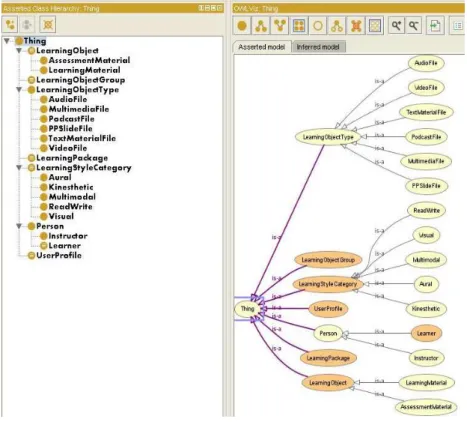Select Visual in the class tree

click(x=61, y=216)
